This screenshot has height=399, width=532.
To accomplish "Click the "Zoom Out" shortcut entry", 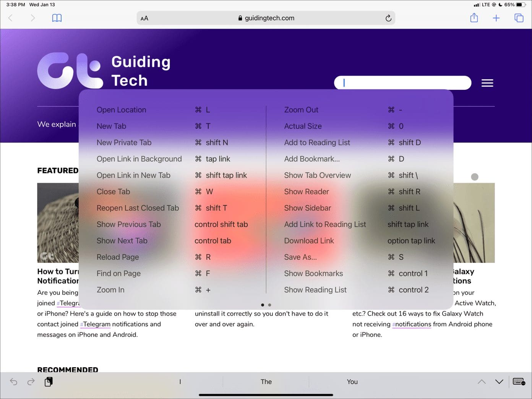I will 301,110.
